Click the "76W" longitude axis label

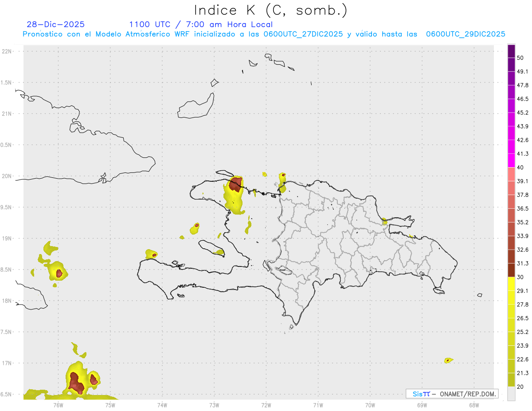pyautogui.click(x=58, y=405)
